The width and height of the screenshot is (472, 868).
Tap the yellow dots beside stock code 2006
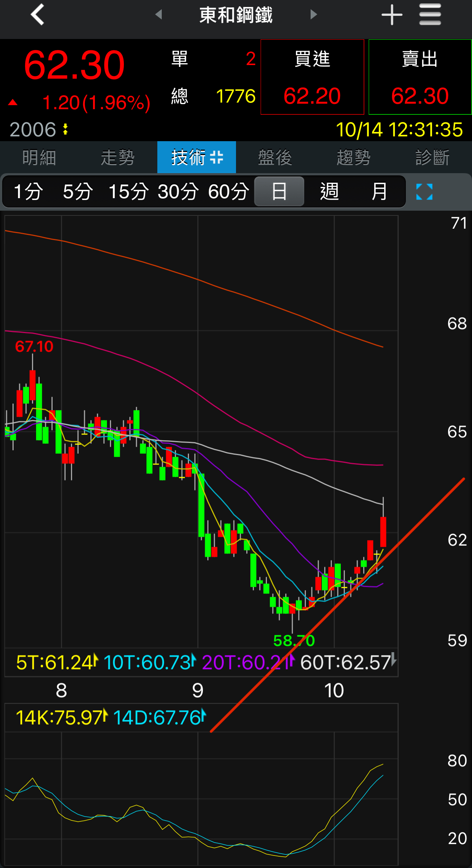pos(65,129)
